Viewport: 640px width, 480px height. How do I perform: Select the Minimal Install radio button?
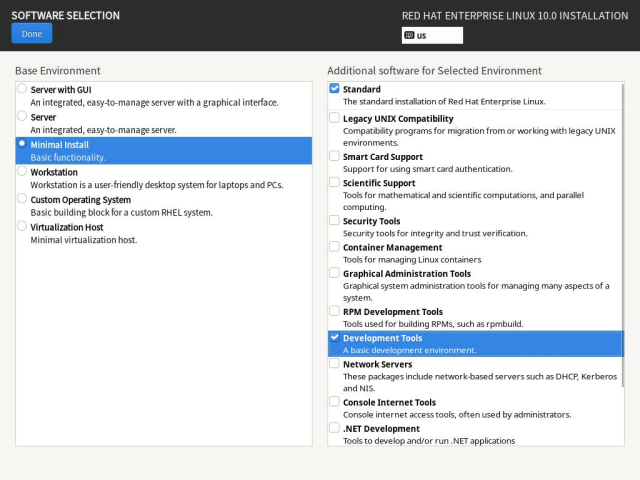click(x=22, y=143)
